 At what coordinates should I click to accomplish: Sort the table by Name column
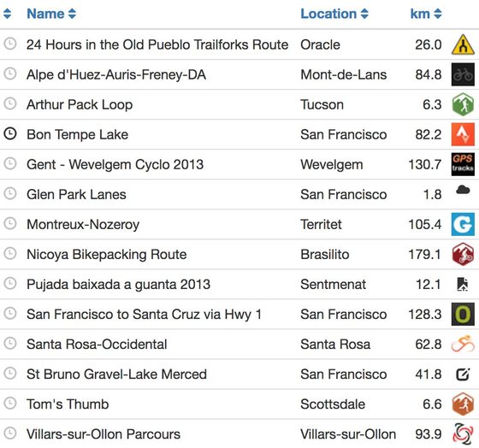(51, 14)
